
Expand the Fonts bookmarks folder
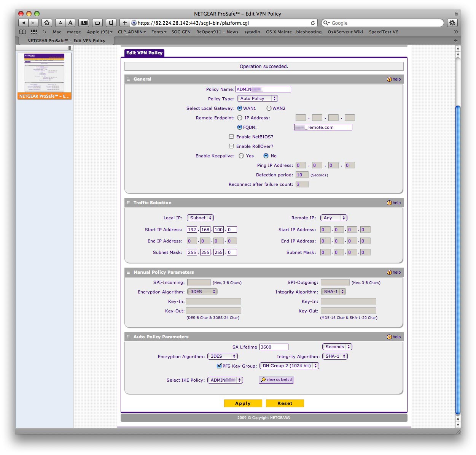click(159, 32)
